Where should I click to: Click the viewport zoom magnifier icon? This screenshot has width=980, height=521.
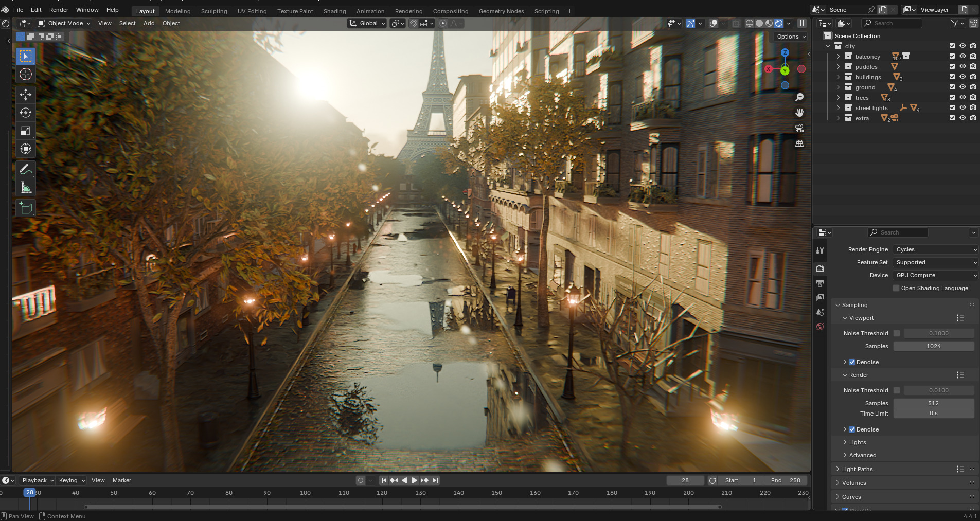pos(799,97)
